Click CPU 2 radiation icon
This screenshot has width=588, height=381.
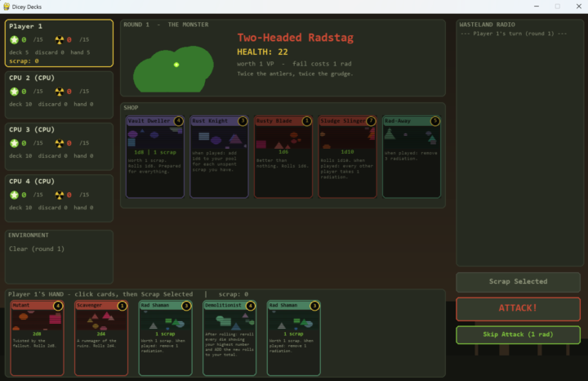click(x=60, y=92)
